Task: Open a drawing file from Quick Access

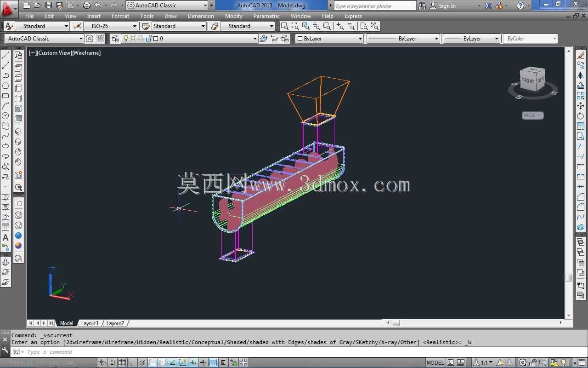Action: click(38, 6)
